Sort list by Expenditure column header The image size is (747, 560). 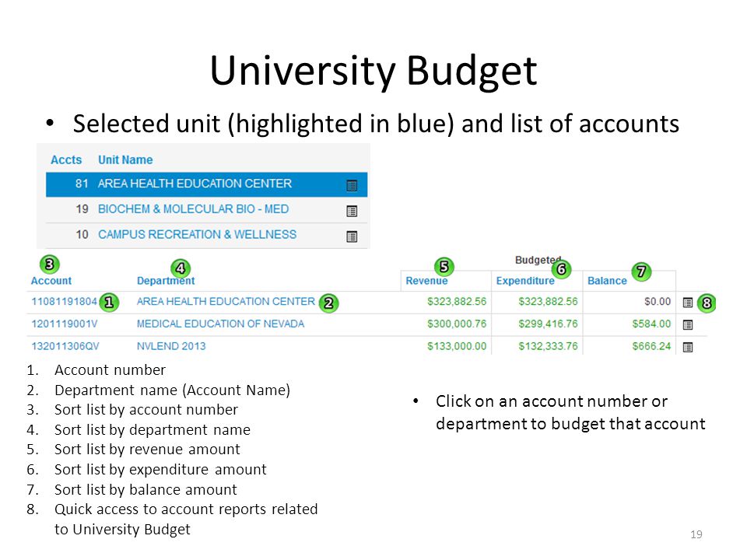(525, 281)
